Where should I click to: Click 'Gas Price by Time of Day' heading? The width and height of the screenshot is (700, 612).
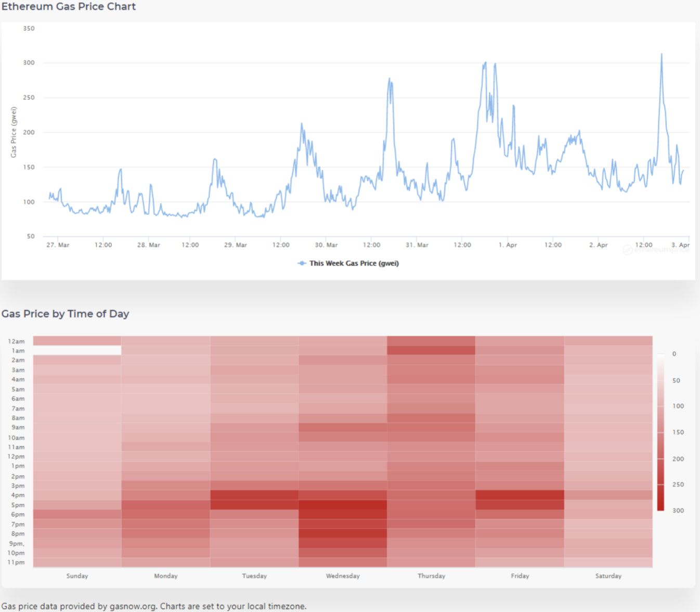coord(65,314)
